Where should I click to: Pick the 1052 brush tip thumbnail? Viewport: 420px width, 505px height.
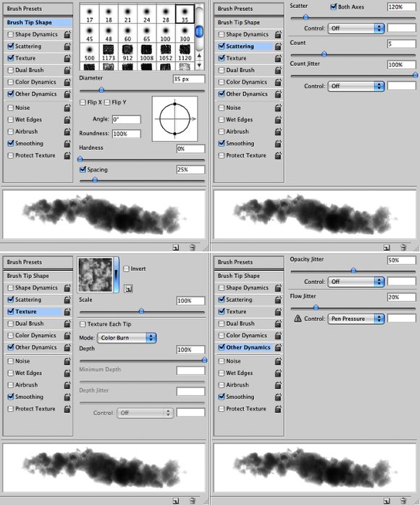[165, 52]
